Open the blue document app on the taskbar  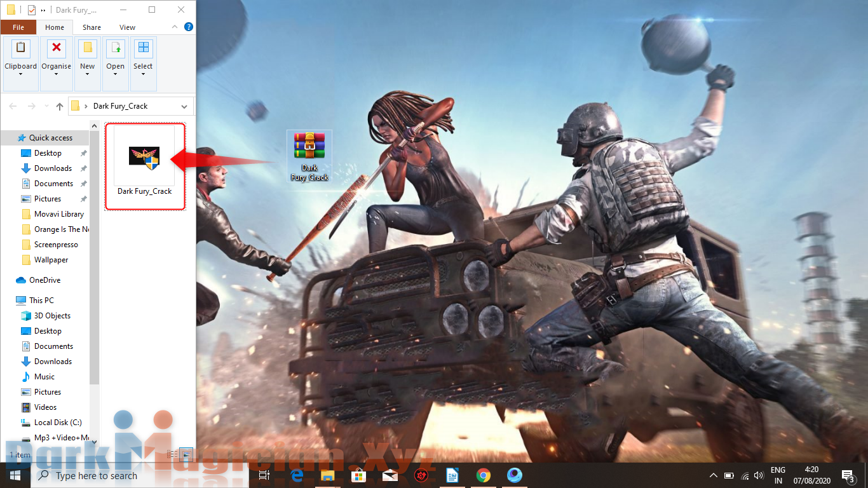click(452, 475)
